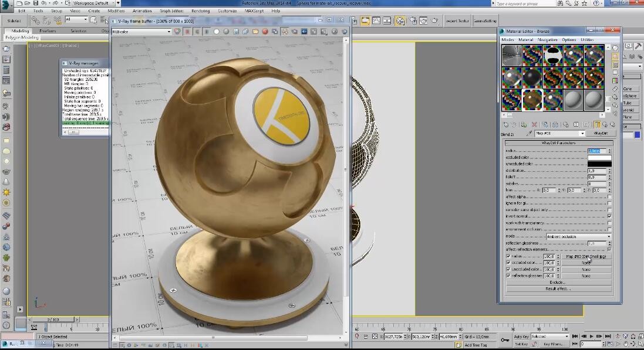
Task: Uncheck the invert normal checkbox
Action: tap(609, 216)
